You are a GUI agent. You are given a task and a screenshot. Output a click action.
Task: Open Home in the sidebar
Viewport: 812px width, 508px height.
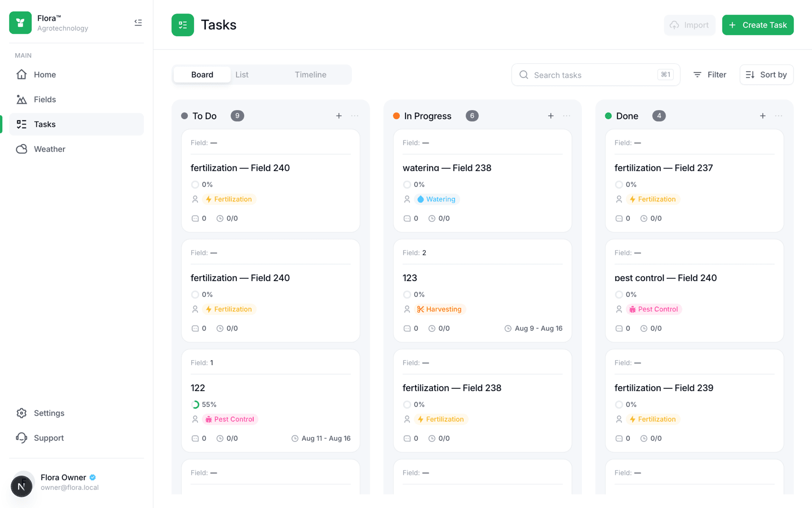tap(76, 75)
